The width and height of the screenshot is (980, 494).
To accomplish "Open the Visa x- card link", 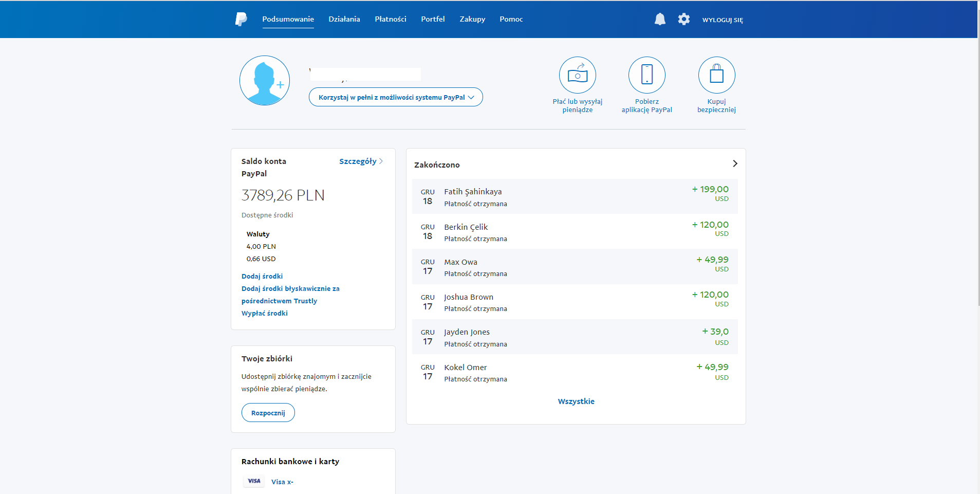I will (x=282, y=482).
